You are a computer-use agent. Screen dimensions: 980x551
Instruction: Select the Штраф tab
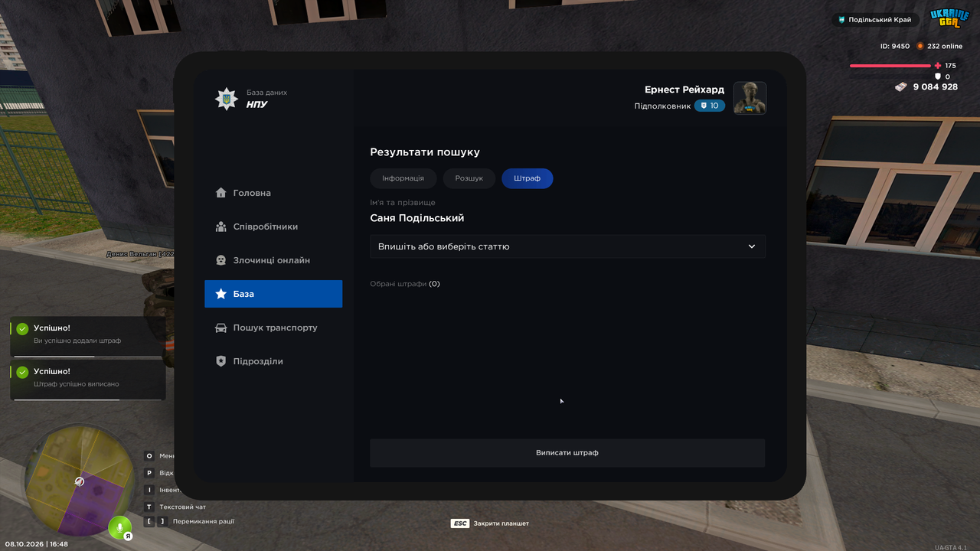click(x=528, y=178)
